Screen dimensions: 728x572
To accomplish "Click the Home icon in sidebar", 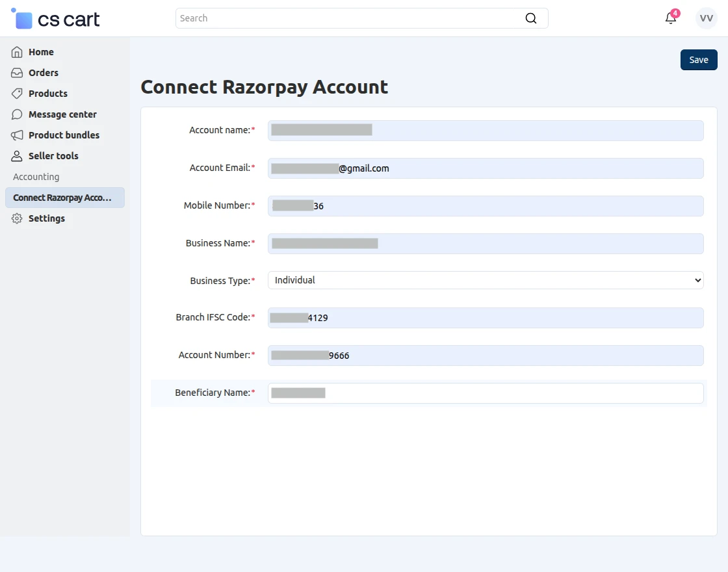I will coord(16,51).
